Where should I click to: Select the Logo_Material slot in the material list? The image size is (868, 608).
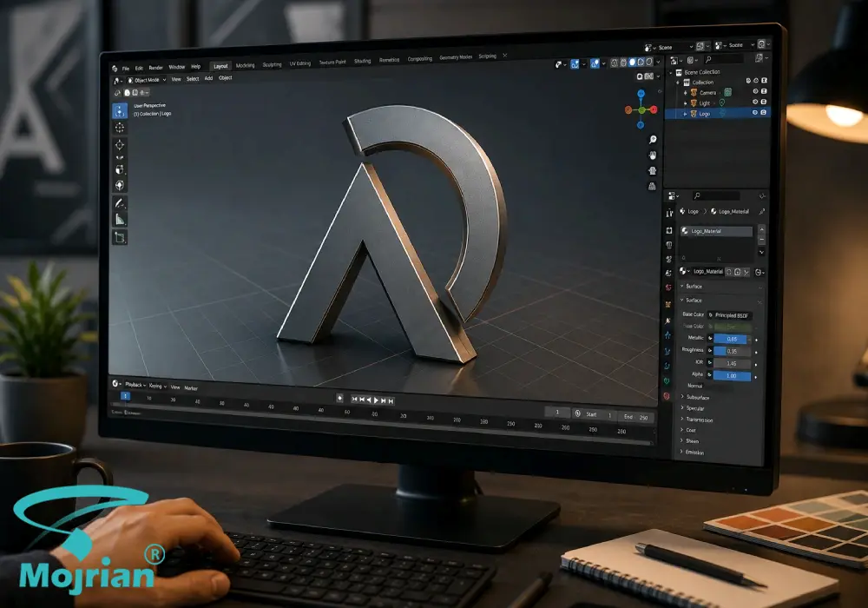716,231
